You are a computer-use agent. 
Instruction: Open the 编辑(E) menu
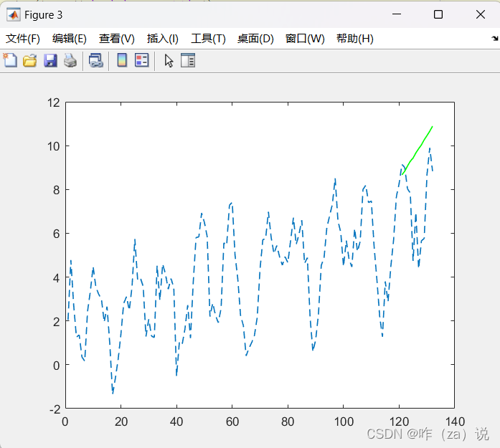[70, 39]
